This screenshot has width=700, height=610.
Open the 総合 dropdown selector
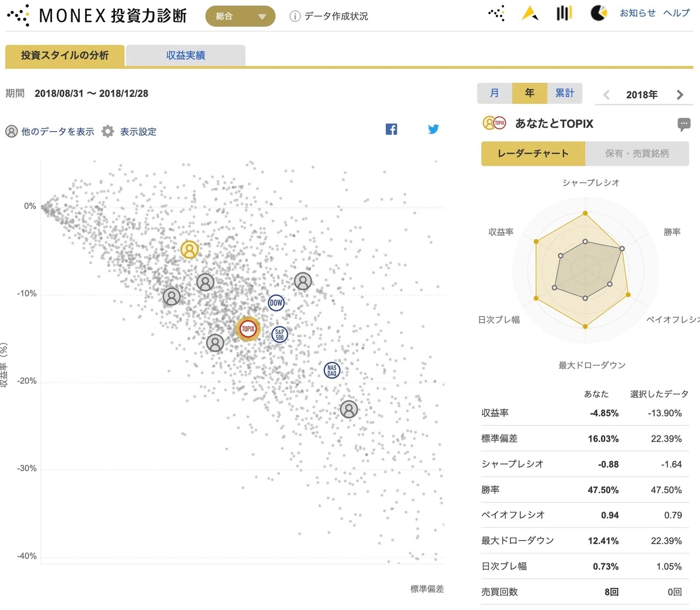click(x=240, y=16)
